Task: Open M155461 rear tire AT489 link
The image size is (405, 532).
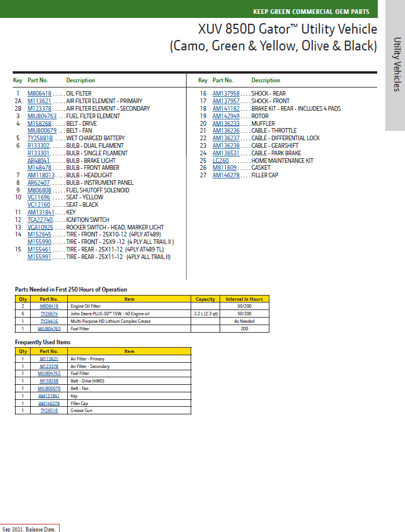Action: (x=39, y=249)
